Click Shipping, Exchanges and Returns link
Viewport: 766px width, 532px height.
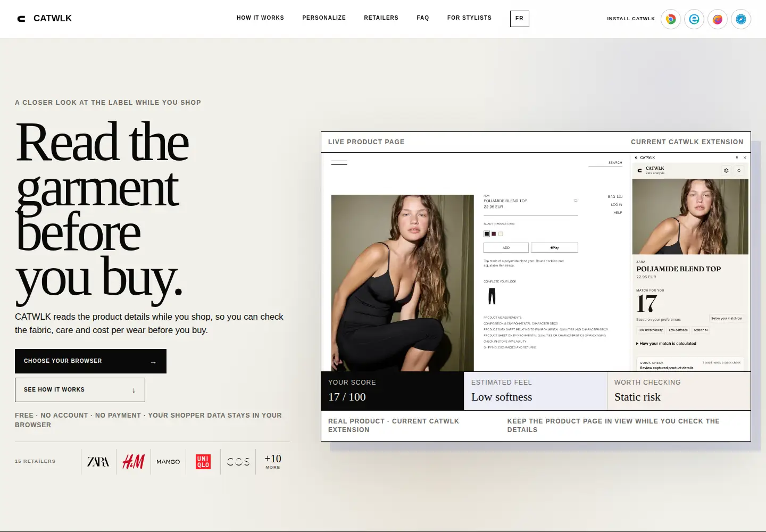click(x=510, y=347)
